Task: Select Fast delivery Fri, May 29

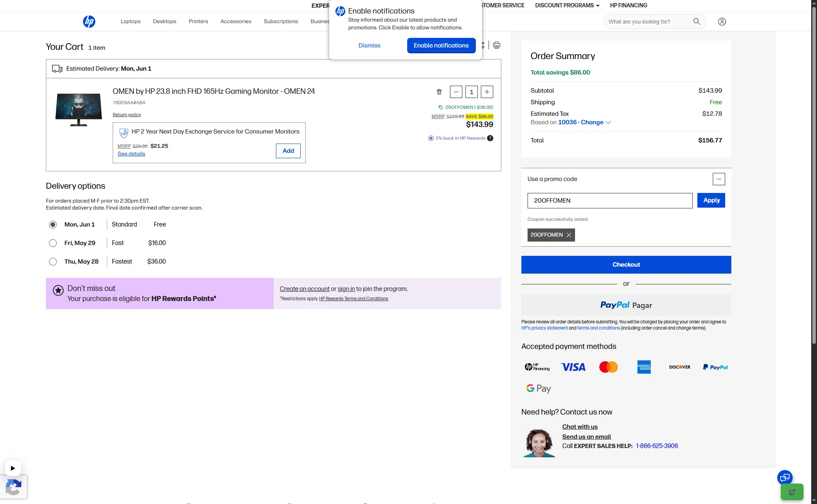Action: pos(53,243)
